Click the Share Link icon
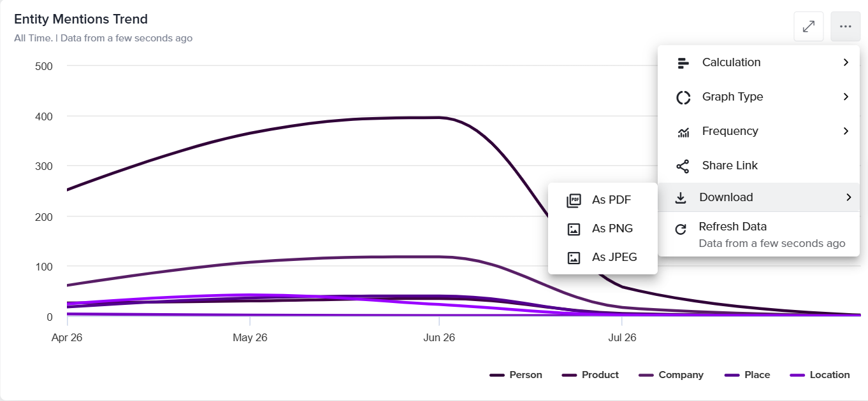Screen dimensions: 868x401 click(683, 166)
